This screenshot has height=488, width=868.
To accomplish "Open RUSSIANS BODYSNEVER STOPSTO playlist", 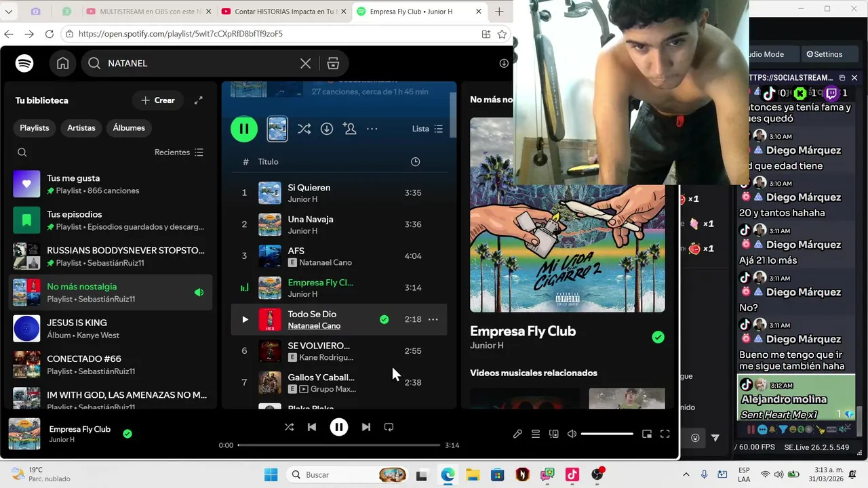I will pyautogui.click(x=112, y=256).
